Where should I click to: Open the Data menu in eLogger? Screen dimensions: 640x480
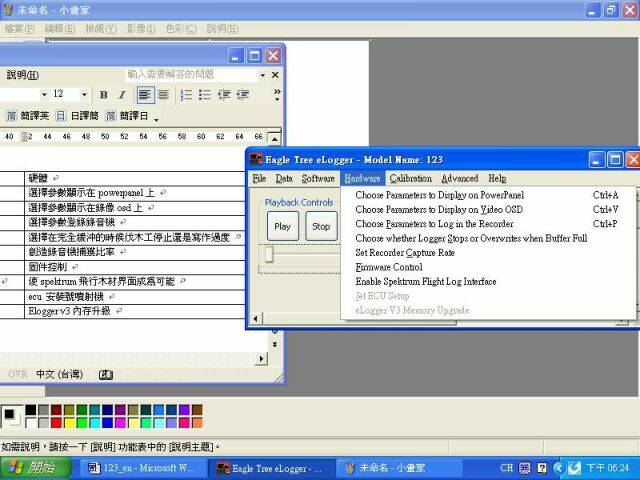click(x=284, y=178)
